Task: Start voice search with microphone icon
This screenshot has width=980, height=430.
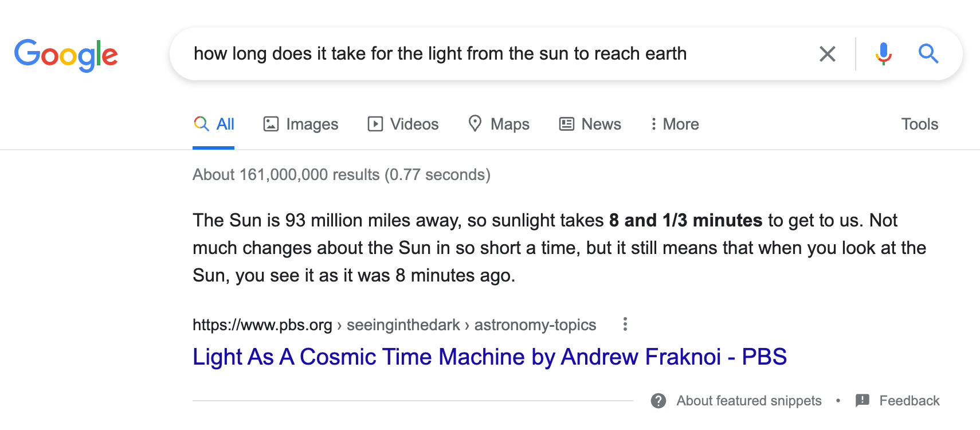Action: click(883, 54)
